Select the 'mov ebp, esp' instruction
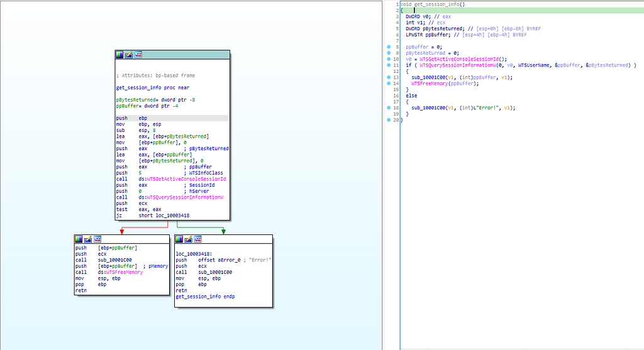The image size is (644, 350). point(139,124)
